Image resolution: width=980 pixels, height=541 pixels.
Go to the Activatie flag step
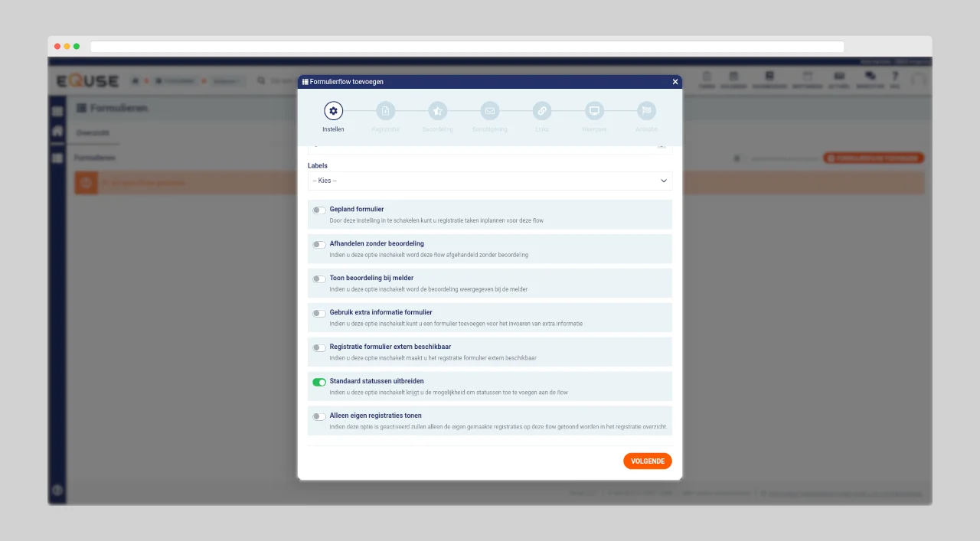click(646, 111)
